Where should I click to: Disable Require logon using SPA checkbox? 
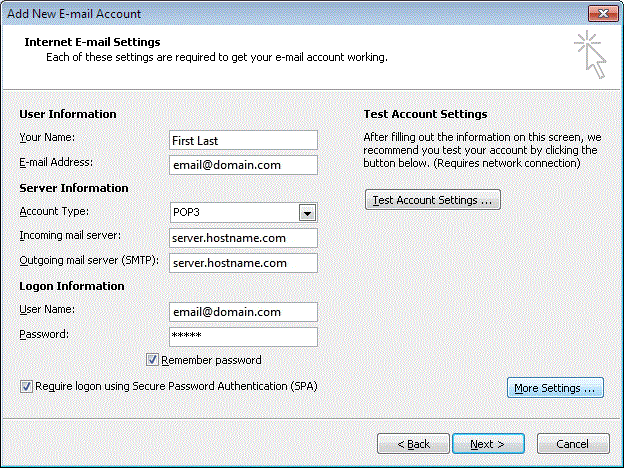point(25,385)
